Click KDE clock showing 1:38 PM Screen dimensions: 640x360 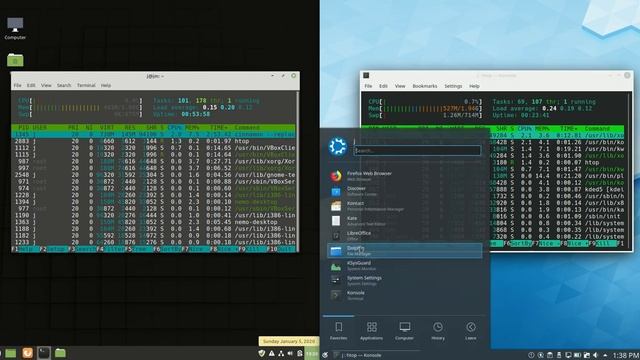pos(626,356)
